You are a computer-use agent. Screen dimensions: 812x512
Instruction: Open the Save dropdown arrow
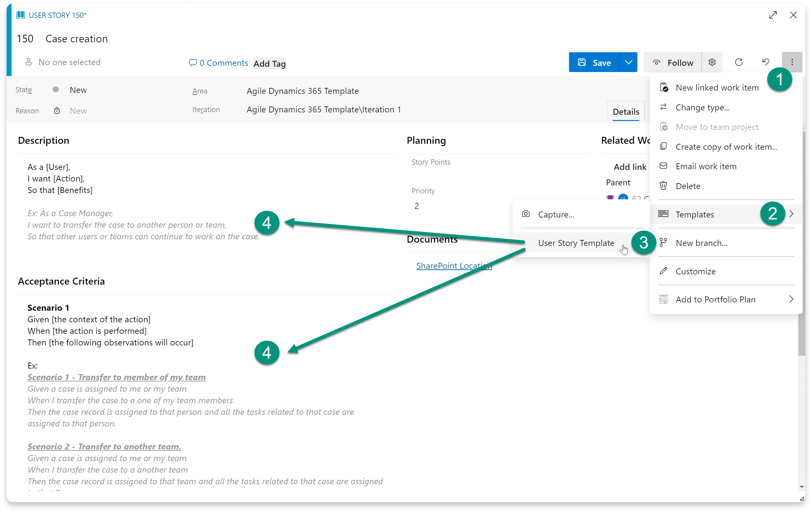628,62
